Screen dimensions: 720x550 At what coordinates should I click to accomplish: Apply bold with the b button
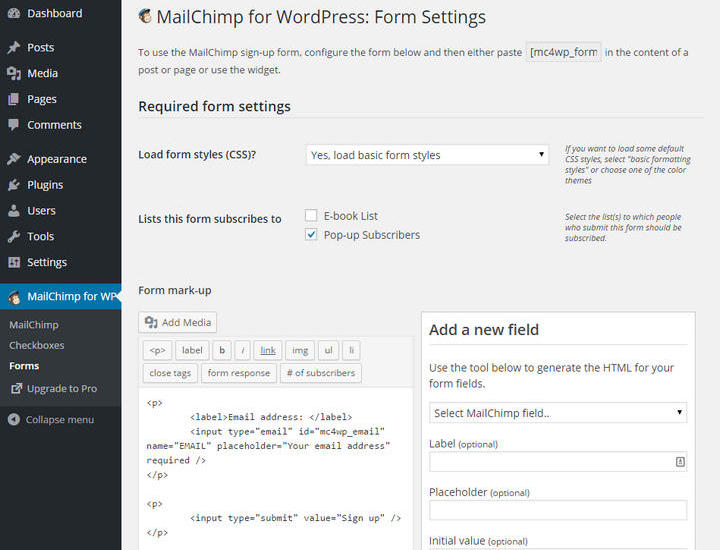click(222, 350)
